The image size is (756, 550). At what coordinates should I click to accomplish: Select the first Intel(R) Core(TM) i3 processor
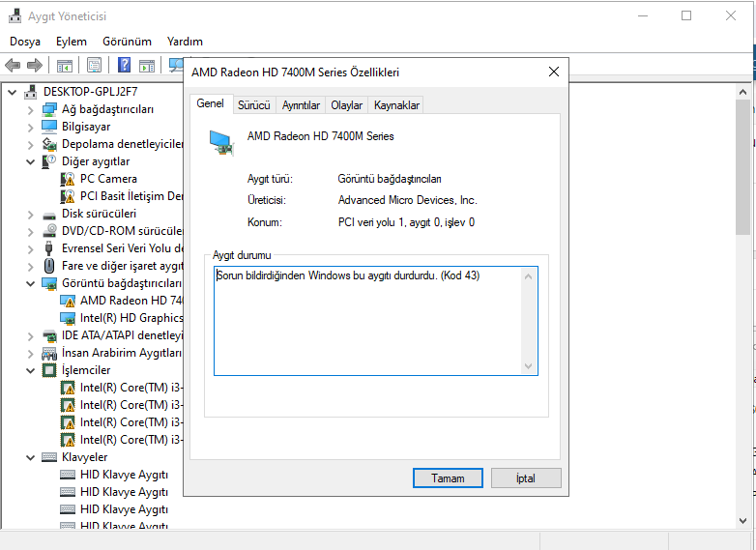(x=131, y=388)
